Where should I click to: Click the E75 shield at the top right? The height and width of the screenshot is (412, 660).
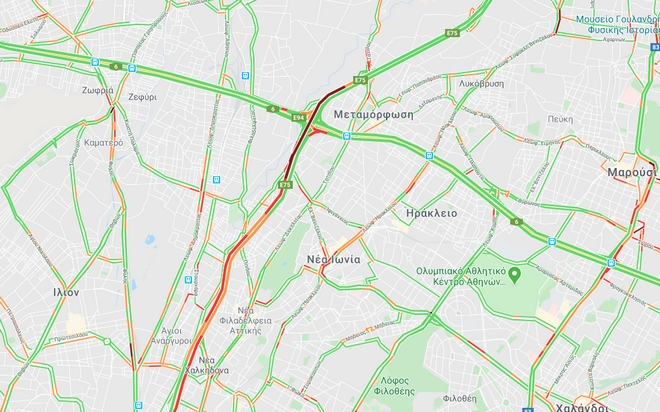tap(452, 33)
